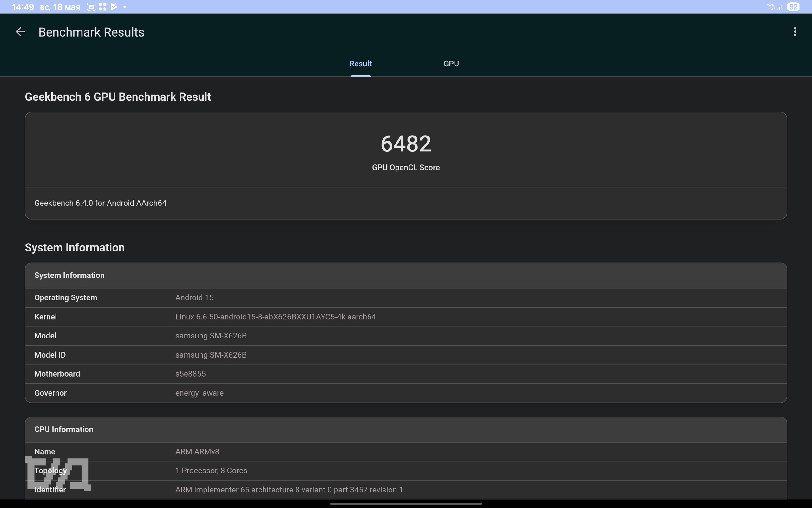Click the Geekbench 6 GPU Benchmark Result heading

pyautogui.click(x=118, y=97)
